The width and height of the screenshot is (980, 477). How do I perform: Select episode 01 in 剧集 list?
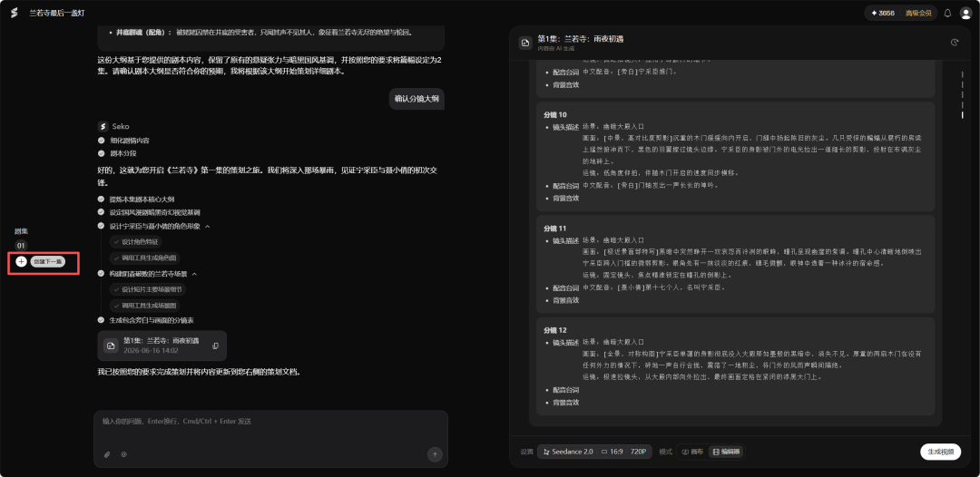click(x=21, y=246)
